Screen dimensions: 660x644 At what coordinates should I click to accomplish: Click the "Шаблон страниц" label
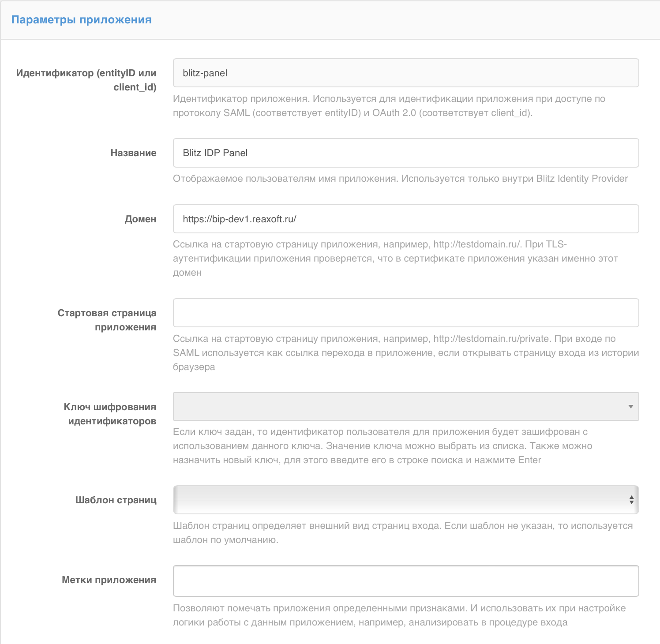(x=116, y=500)
